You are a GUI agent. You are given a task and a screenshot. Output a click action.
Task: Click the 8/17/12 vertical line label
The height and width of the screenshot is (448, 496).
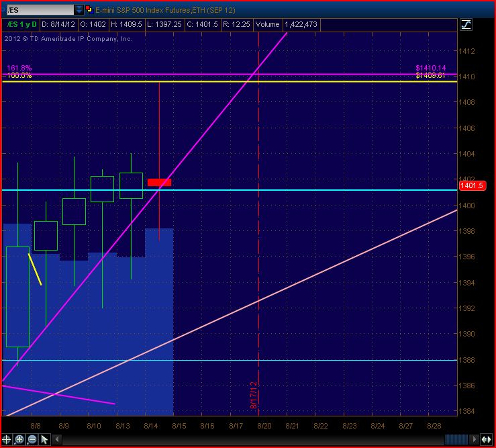(254, 395)
